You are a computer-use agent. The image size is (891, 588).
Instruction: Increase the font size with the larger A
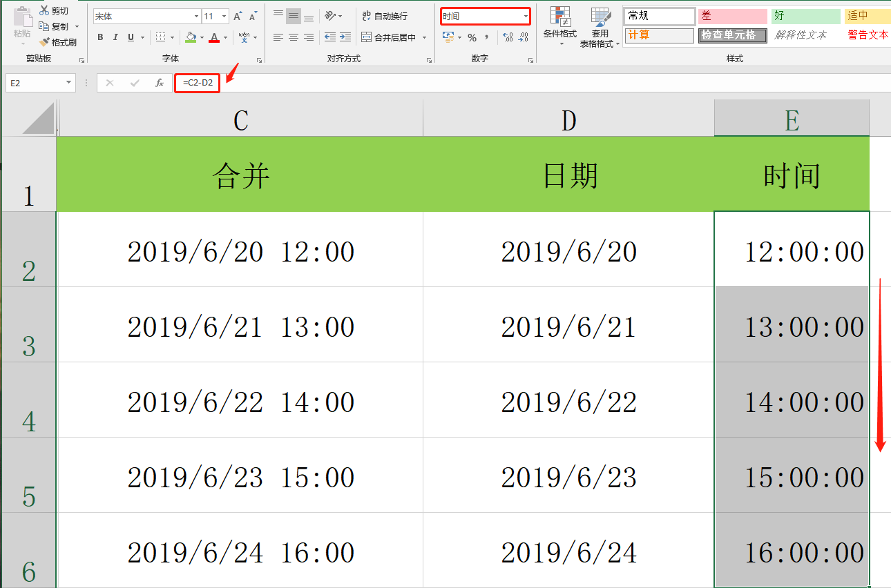[238, 16]
